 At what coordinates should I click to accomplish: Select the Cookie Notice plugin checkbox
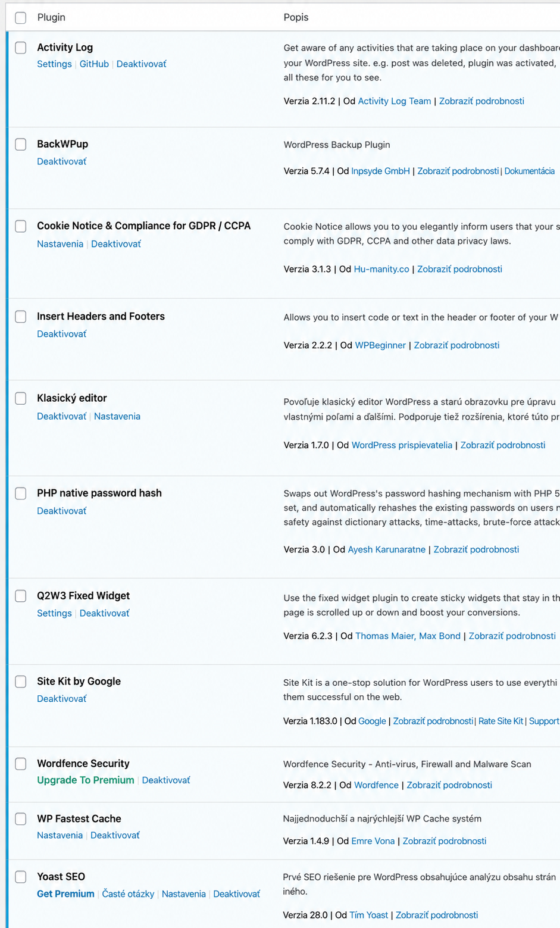point(21,226)
